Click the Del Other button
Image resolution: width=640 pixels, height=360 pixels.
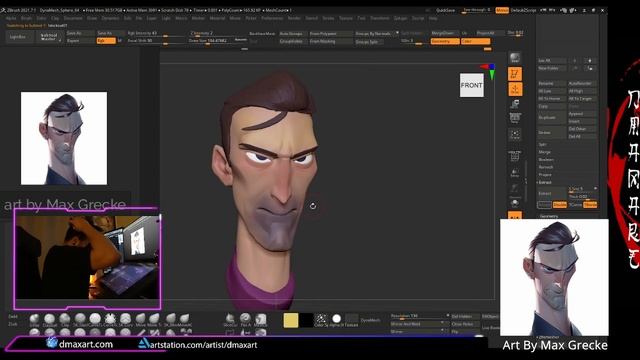coord(582,129)
